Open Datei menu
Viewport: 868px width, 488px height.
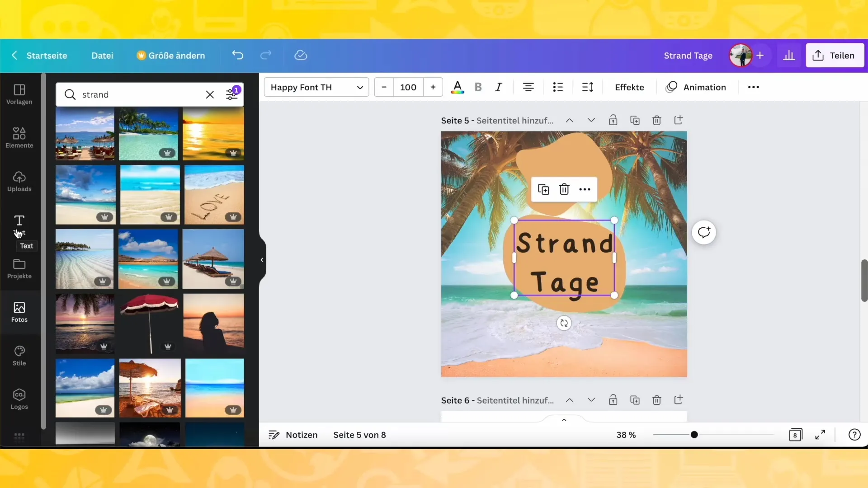(x=101, y=55)
